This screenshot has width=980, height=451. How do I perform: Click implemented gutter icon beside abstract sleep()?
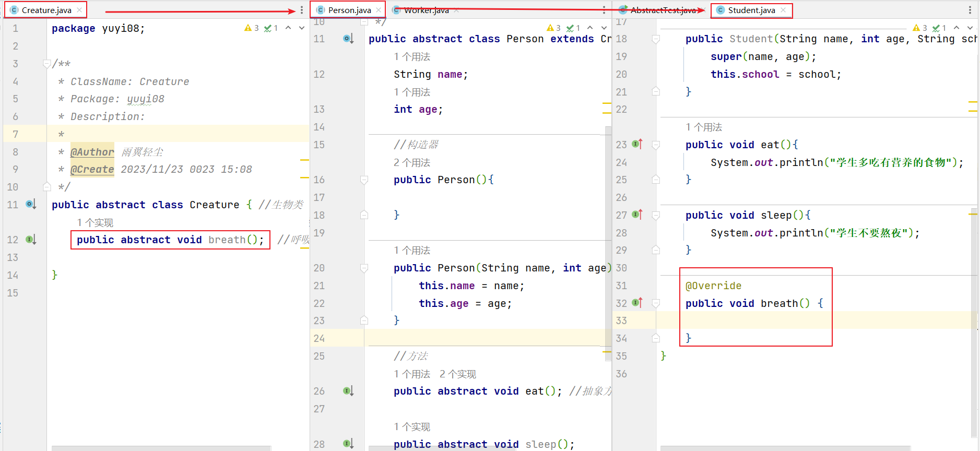pyautogui.click(x=348, y=444)
